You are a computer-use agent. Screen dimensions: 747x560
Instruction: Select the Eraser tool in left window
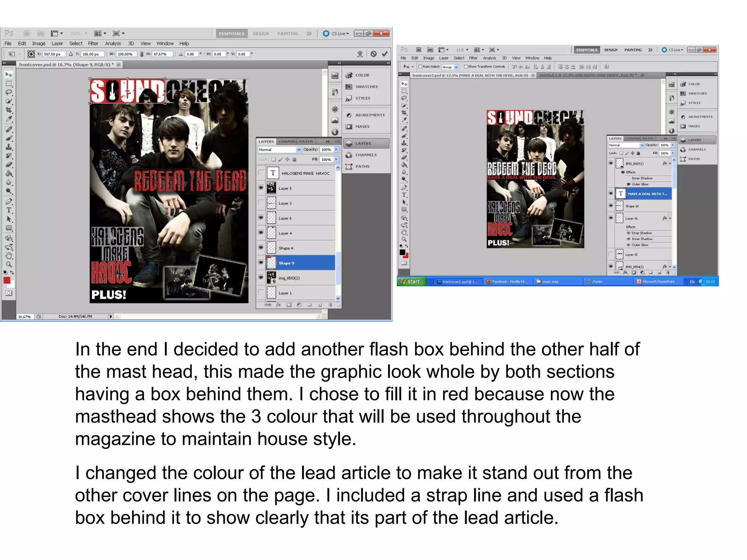(x=9, y=165)
